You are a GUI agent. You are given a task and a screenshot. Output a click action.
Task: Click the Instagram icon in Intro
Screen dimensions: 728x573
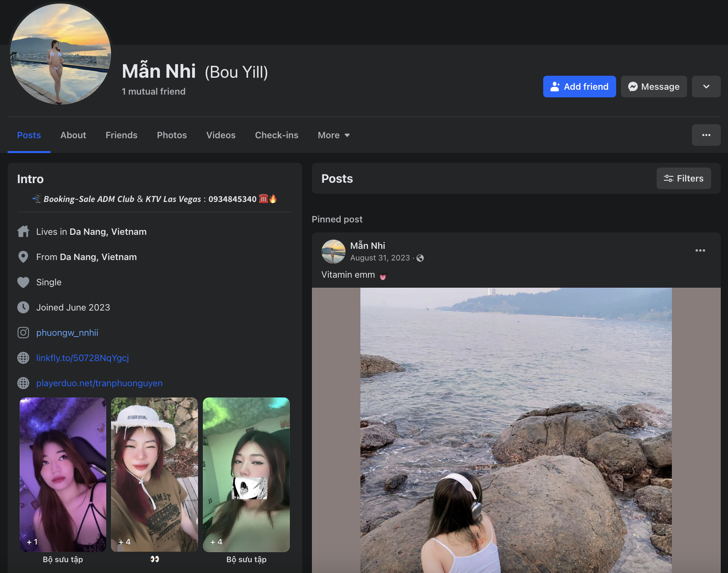pyautogui.click(x=23, y=333)
